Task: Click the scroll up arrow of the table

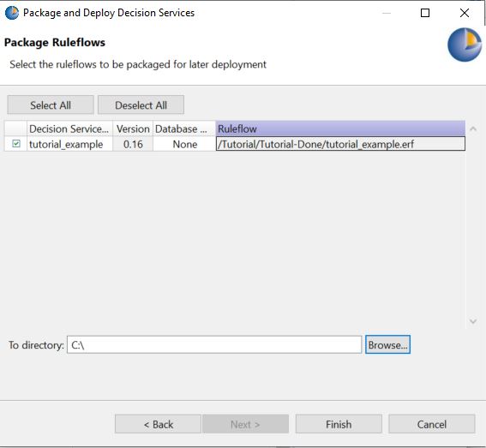Action: pyautogui.click(x=473, y=128)
